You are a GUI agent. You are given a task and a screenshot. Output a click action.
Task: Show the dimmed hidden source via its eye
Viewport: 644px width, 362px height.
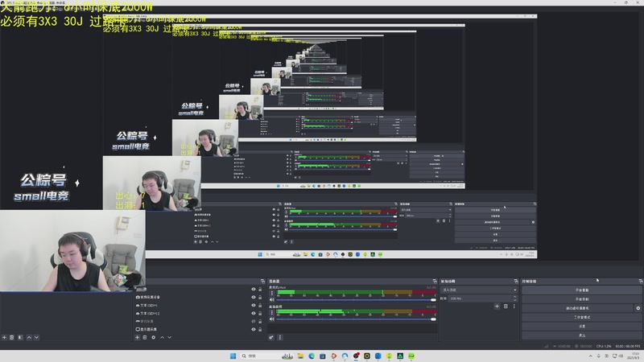[254, 321]
